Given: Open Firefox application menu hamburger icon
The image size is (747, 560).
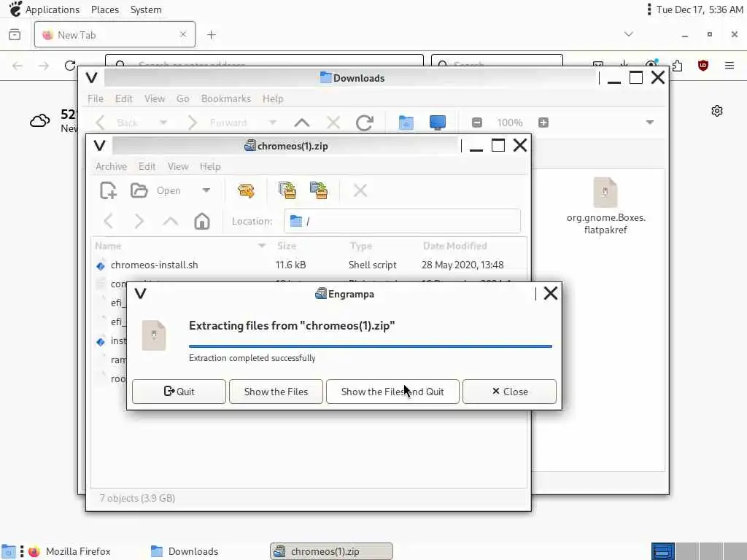Looking at the screenshot, I should pos(729,65).
